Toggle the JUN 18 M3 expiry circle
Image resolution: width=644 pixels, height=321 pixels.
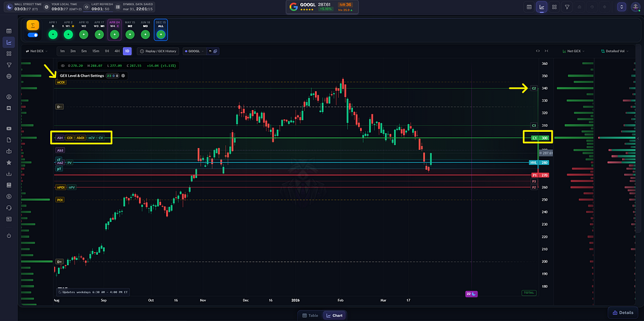(x=145, y=35)
